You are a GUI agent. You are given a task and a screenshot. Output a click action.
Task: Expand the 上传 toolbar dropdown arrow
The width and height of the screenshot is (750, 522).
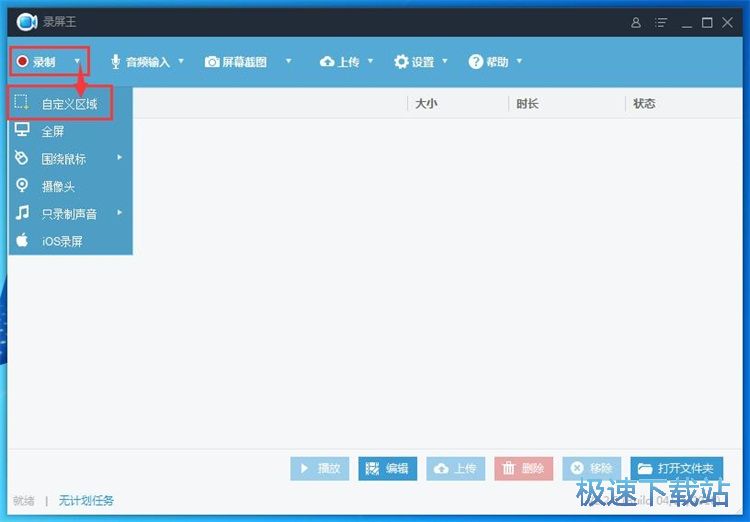coord(370,61)
